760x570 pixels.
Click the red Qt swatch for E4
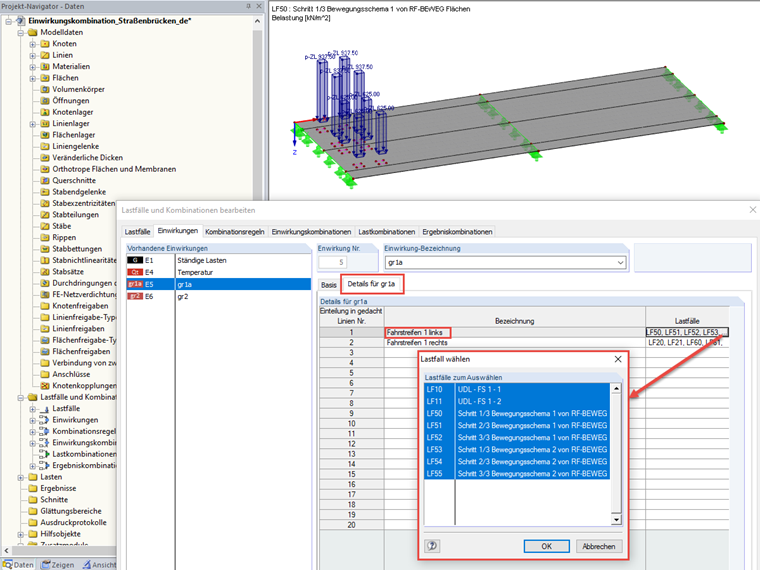[x=135, y=272]
